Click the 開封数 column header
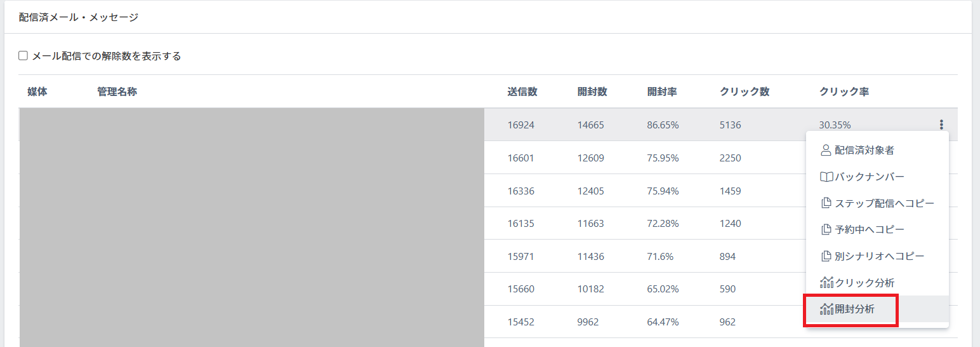The width and height of the screenshot is (980, 347). coord(592,92)
